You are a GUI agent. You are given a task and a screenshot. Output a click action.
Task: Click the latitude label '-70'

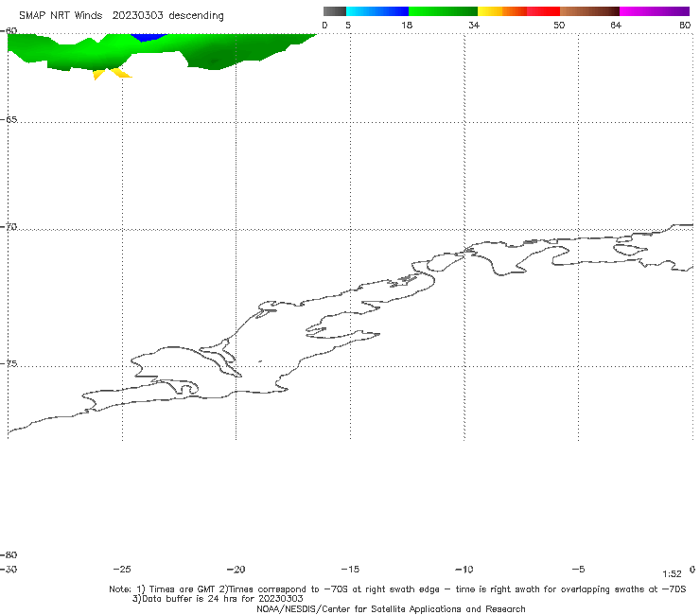pos(9,227)
